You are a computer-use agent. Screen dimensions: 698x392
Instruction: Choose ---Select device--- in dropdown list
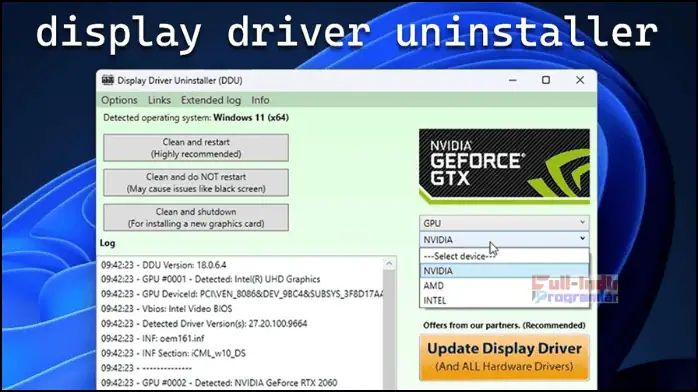point(504,256)
